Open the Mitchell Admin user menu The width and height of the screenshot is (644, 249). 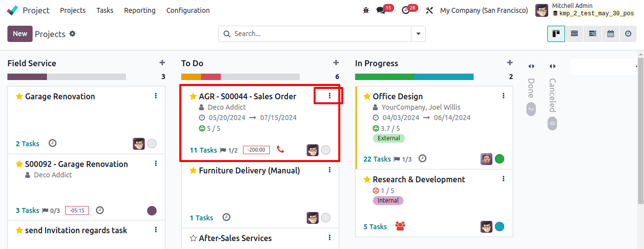point(586,10)
